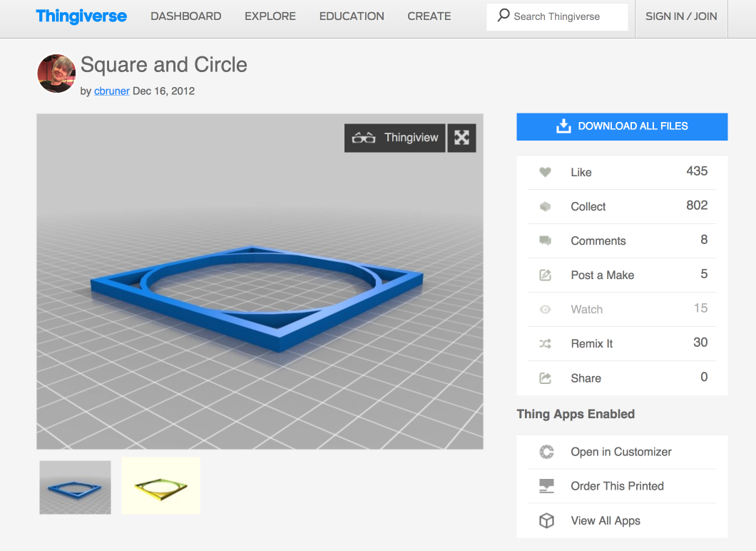Open the Create menu item
This screenshot has height=551, width=756.
click(429, 16)
